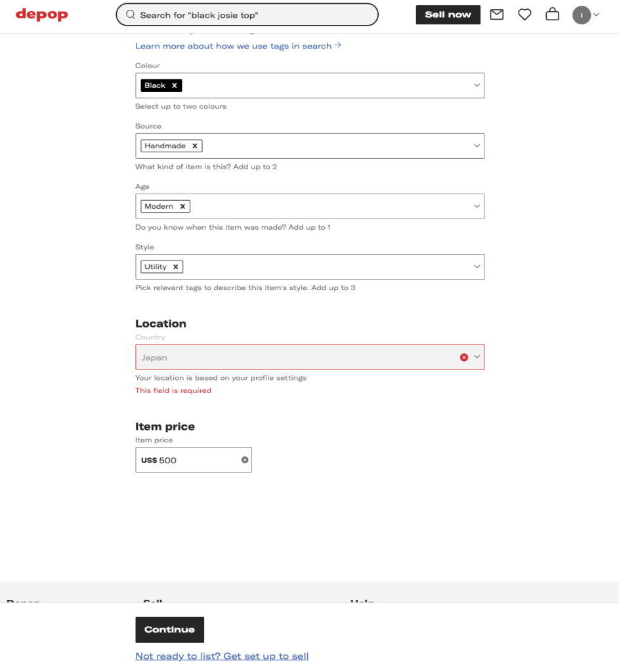Expand the Colour dropdown
619x672 pixels.
(477, 85)
